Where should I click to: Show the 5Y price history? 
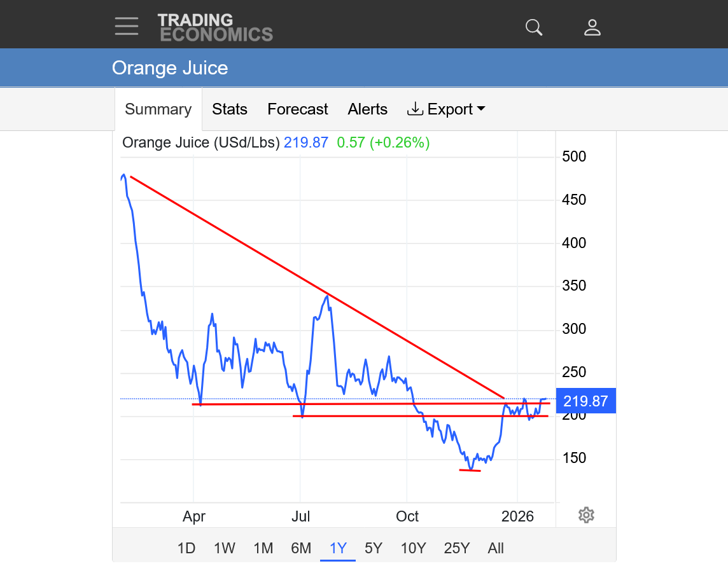pyautogui.click(x=374, y=548)
